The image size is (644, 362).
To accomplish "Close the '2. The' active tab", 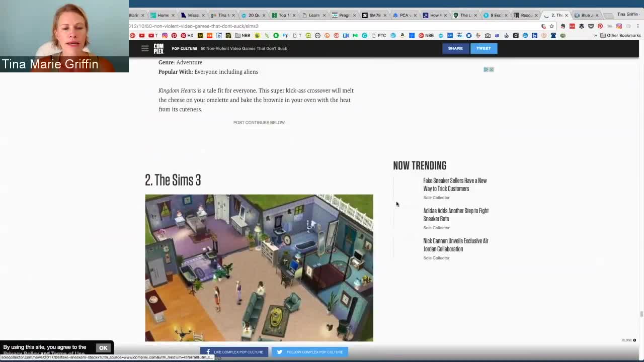I will click(x=567, y=15).
